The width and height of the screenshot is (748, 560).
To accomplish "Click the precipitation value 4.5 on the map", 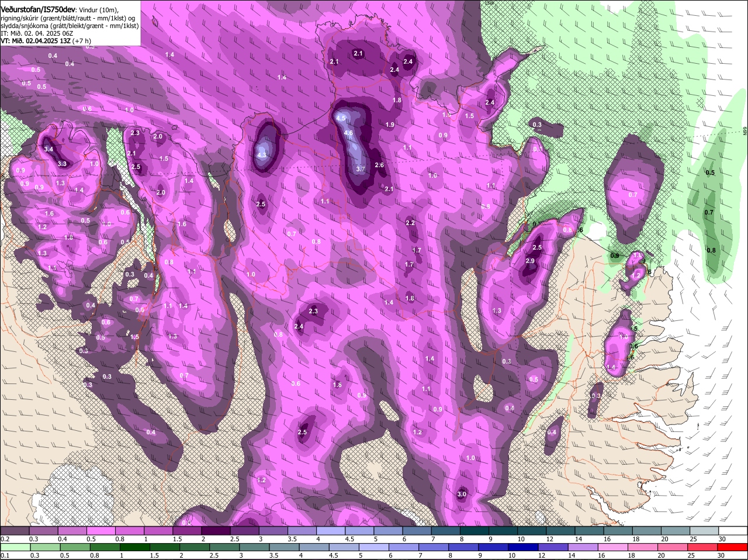I will tap(341, 117).
